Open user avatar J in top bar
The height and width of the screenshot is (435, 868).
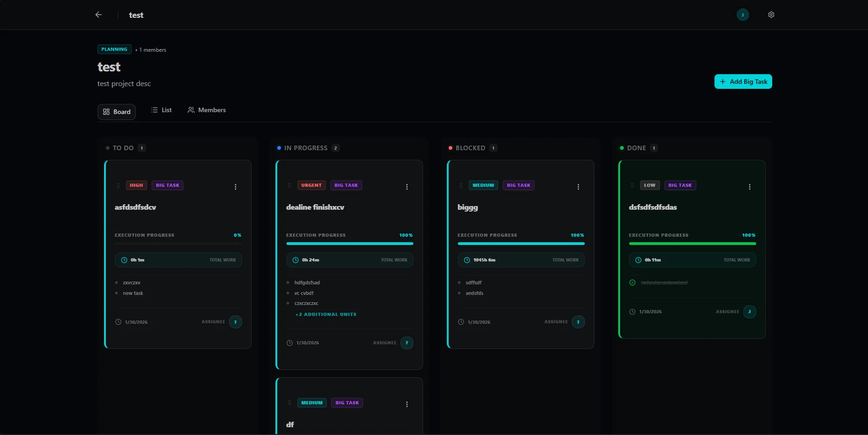click(743, 15)
